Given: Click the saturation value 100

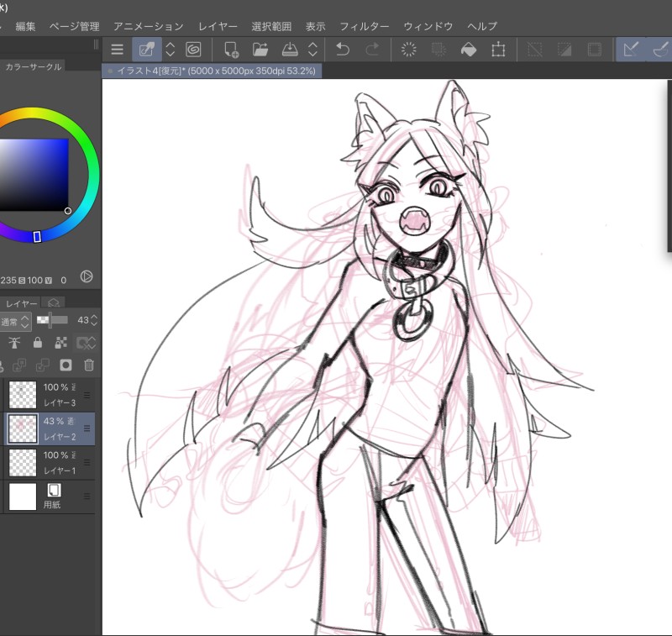Looking at the screenshot, I should pos(35,281).
